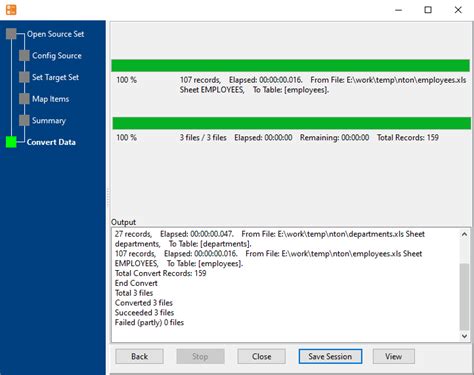The height and width of the screenshot is (375, 474).
Task: Click the green square beside Convert Data
Action: click(11, 142)
